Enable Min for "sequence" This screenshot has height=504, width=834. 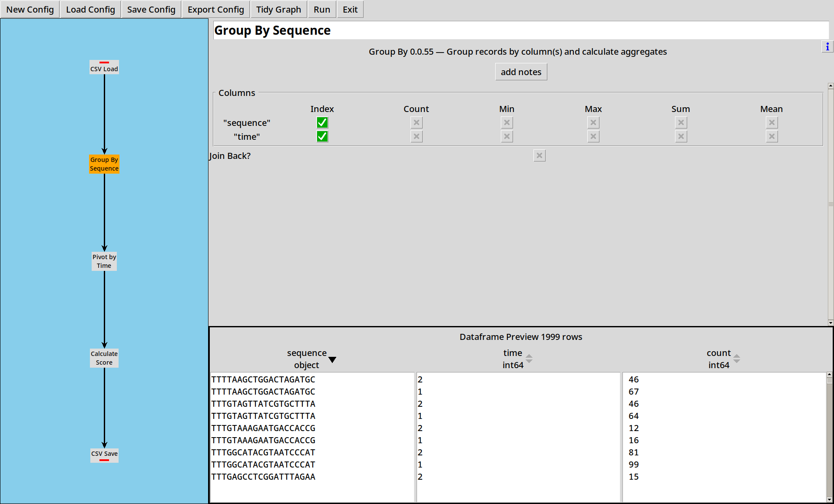(x=507, y=123)
